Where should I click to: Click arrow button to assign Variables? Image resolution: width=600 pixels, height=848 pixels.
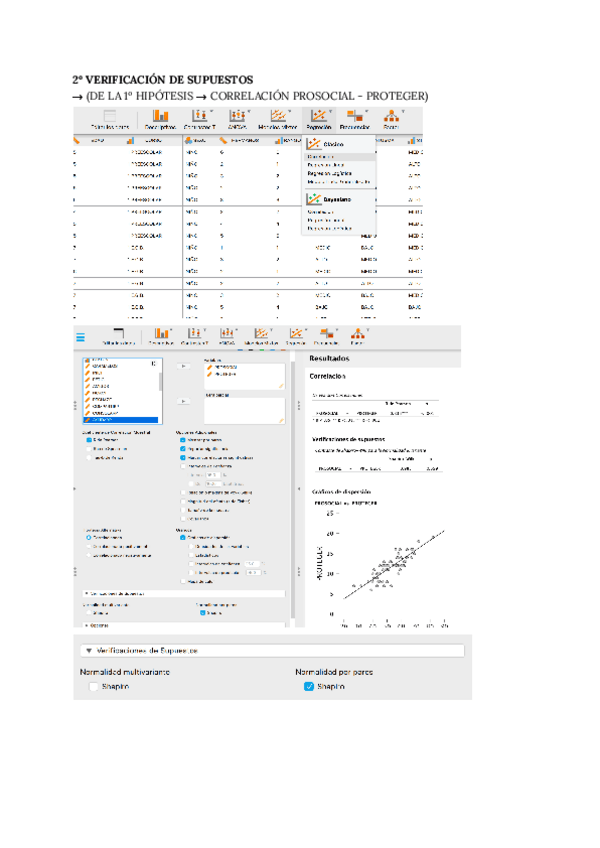[183, 367]
